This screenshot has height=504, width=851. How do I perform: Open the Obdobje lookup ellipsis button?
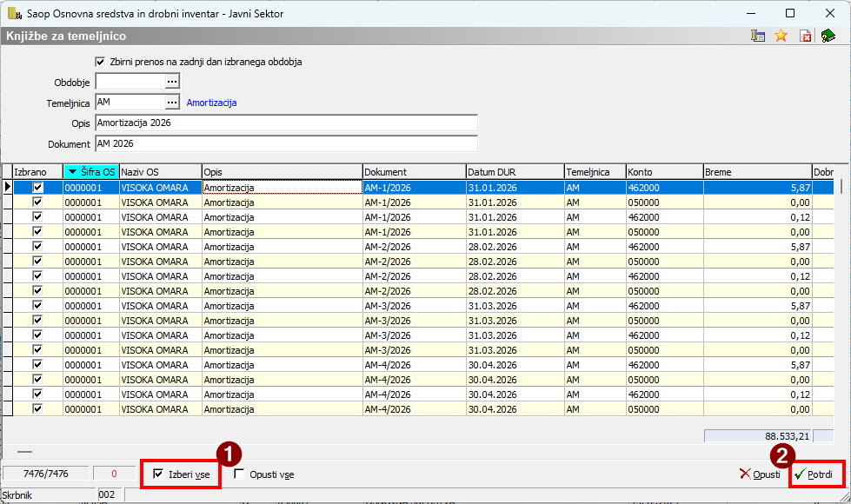click(172, 82)
